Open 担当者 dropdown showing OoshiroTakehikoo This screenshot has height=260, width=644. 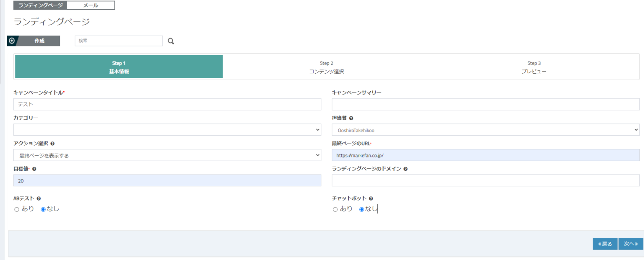point(486,130)
